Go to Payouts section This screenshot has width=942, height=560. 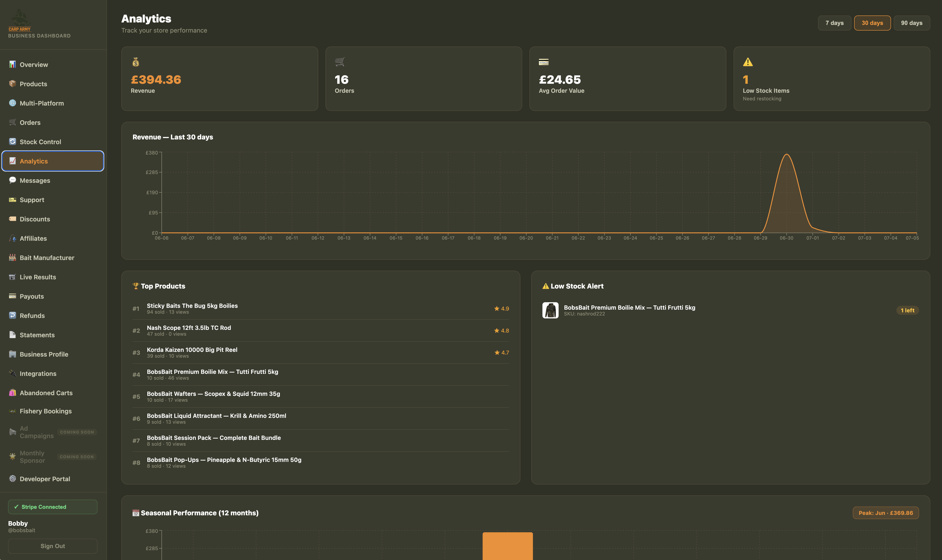click(53, 296)
